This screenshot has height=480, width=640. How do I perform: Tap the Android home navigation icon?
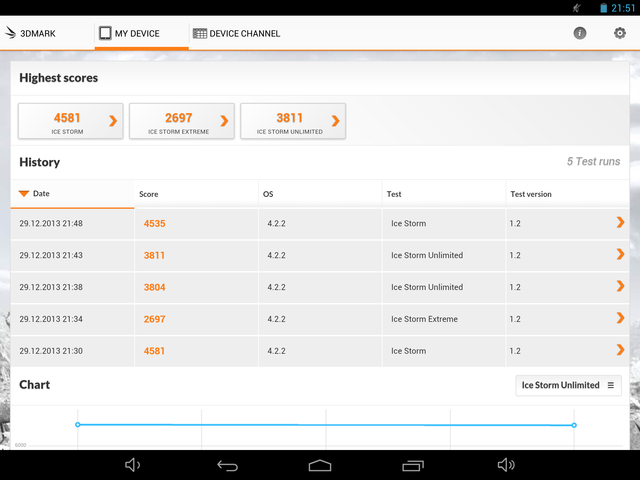click(320, 465)
